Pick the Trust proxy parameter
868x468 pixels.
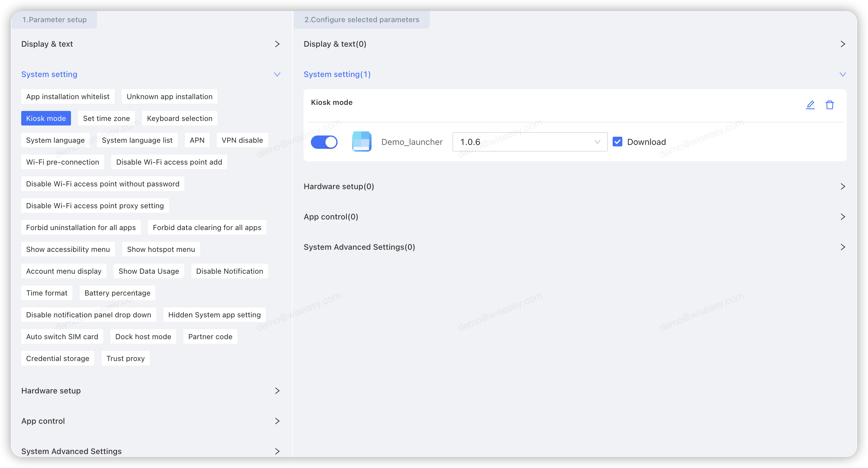tap(125, 358)
